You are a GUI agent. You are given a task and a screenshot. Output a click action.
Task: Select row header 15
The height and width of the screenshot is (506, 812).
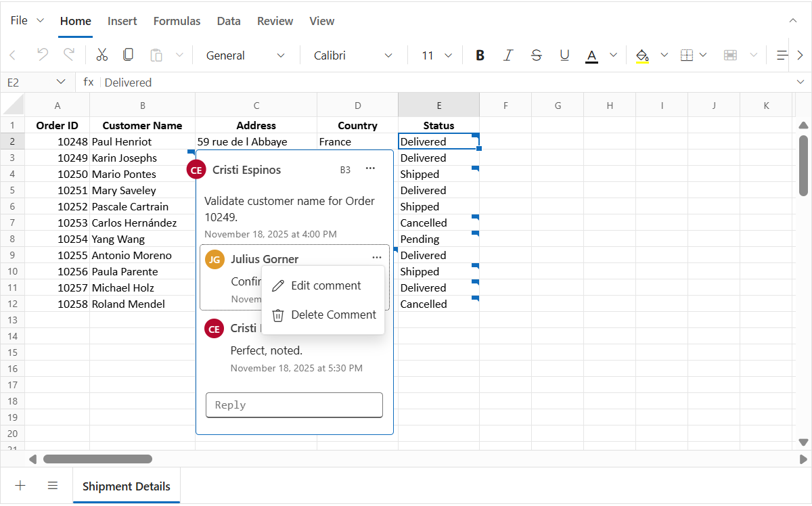click(12, 352)
